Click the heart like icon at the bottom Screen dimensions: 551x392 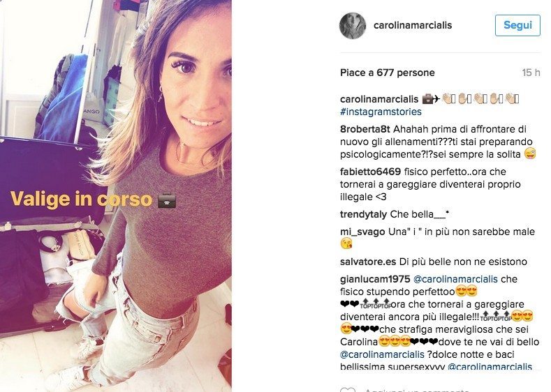(348, 389)
